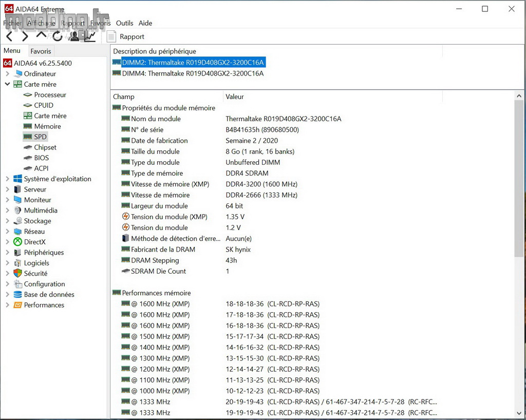Select DIMM4 Thermaltake device row

tap(188, 73)
